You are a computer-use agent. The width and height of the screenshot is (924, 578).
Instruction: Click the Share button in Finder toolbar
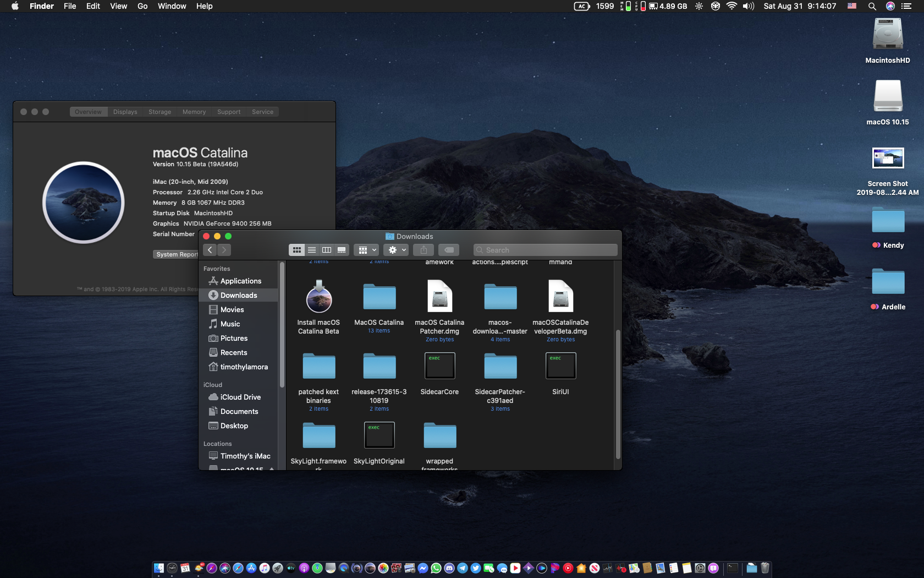pyautogui.click(x=424, y=250)
